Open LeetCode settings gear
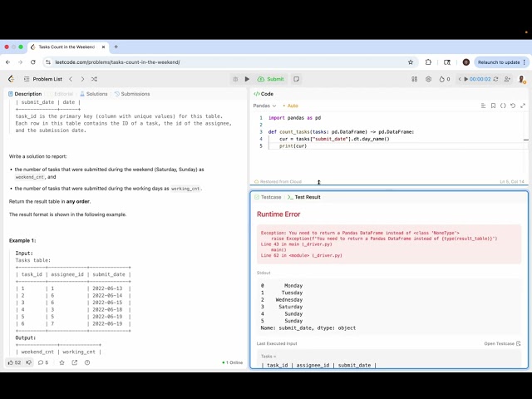Viewport: 532px width, 399px height. (429, 79)
